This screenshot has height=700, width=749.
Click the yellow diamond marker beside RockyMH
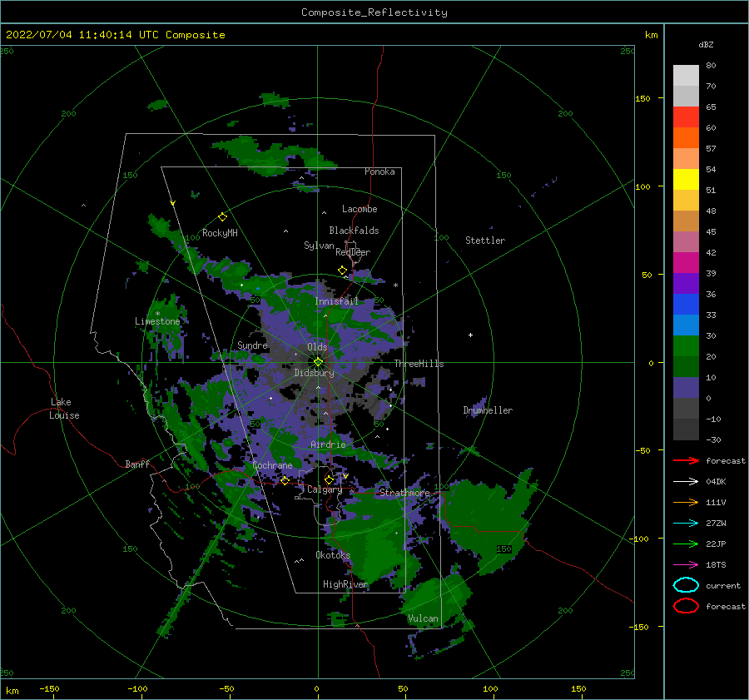pyautogui.click(x=222, y=217)
